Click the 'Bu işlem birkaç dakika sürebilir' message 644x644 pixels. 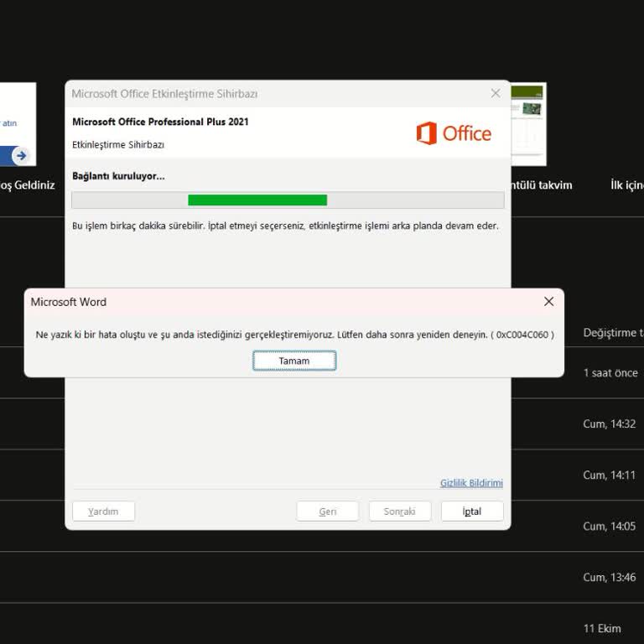pyautogui.click(x=285, y=226)
